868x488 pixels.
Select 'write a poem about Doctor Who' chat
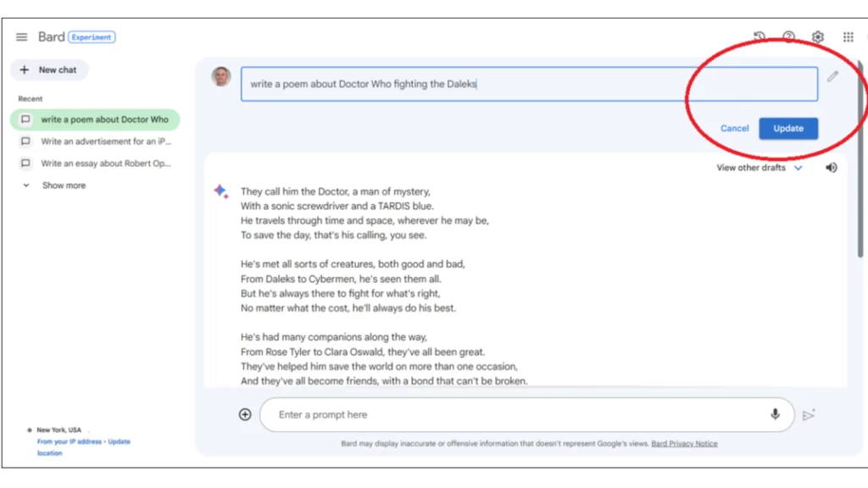(x=95, y=119)
